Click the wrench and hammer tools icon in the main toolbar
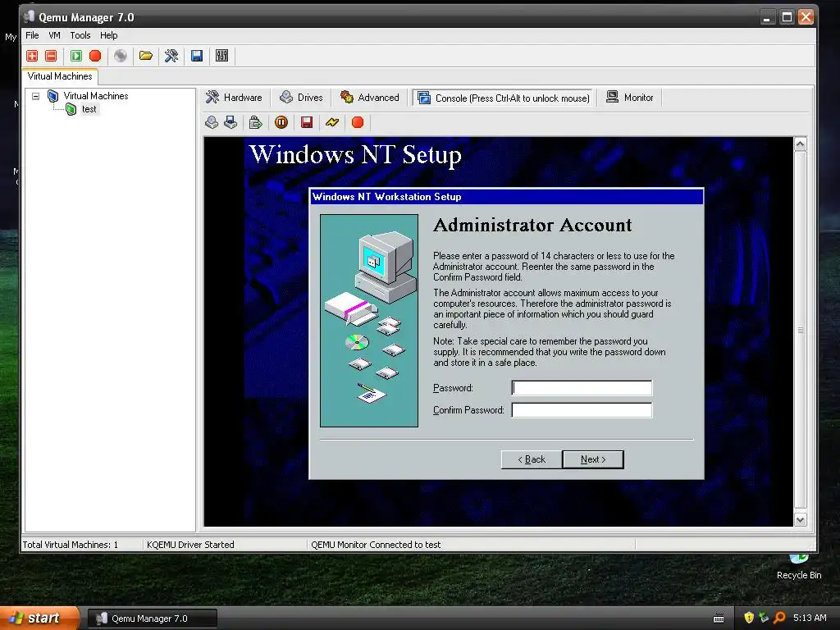Image resolution: width=840 pixels, height=630 pixels. click(x=171, y=56)
